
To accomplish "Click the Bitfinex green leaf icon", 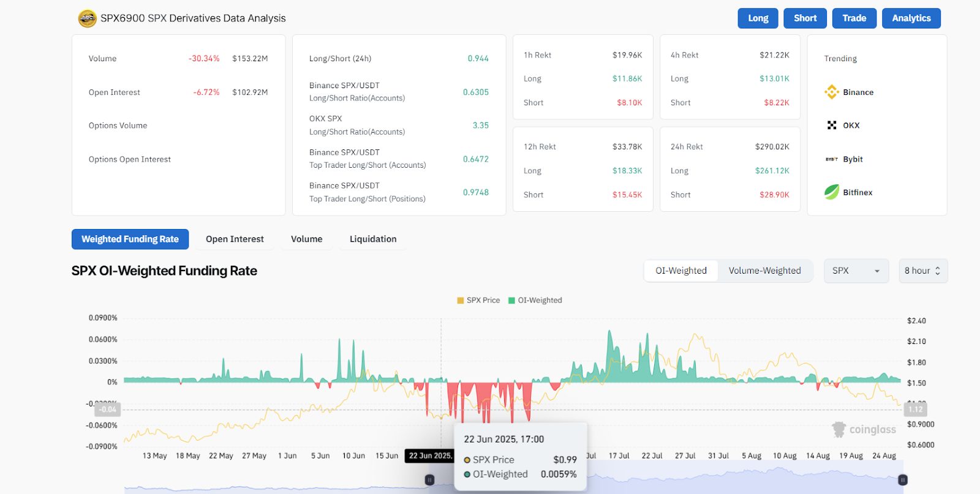I will click(831, 192).
